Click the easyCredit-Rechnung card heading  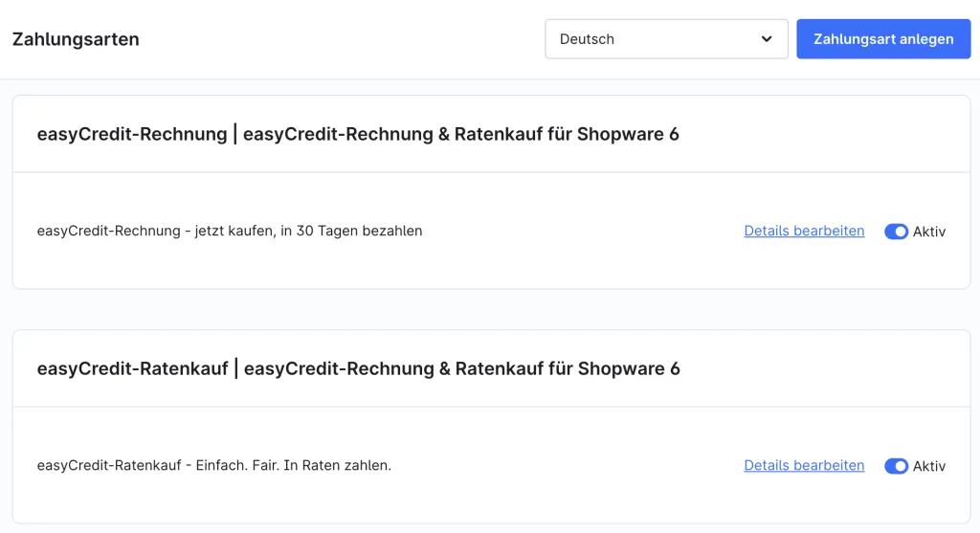coord(358,134)
